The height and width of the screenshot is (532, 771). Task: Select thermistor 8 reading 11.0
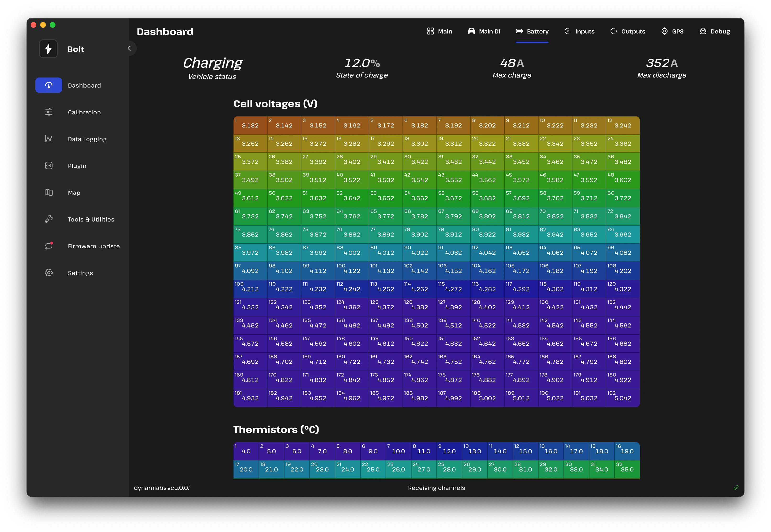point(424,451)
